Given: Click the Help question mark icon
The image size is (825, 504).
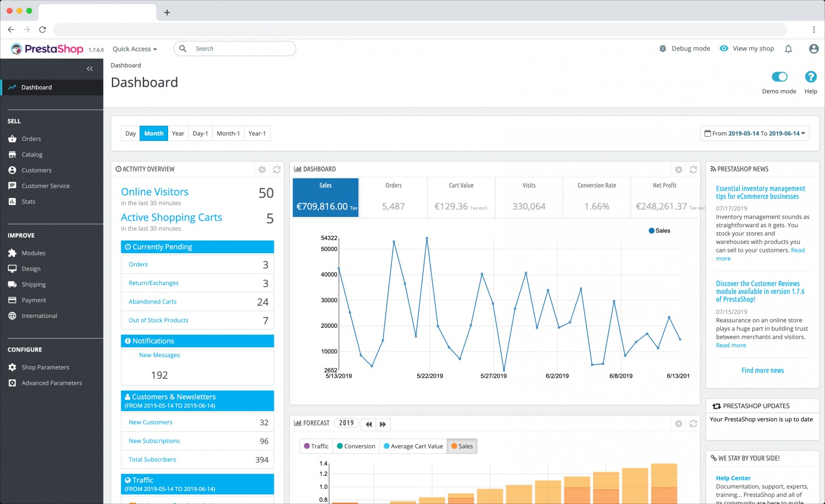Looking at the screenshot, I should pyautogui.click(x=811, y=77).
